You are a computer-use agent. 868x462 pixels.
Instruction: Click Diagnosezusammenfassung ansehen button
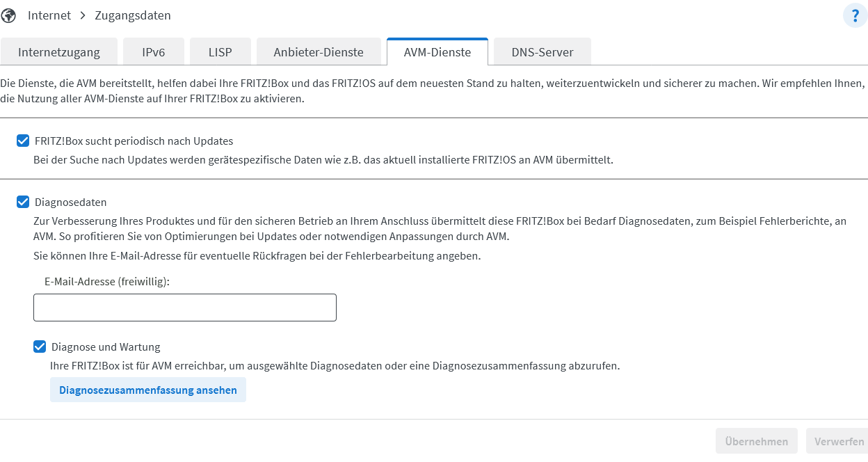click(148, 390)
